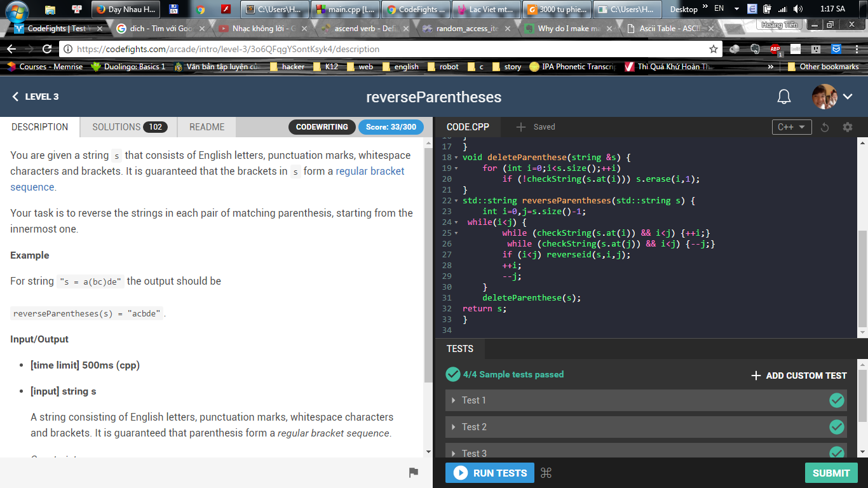Screen dimensions: 868x488
Task: Click the notification bell icon
Action: pyautogui.click(x=784, y=97)
